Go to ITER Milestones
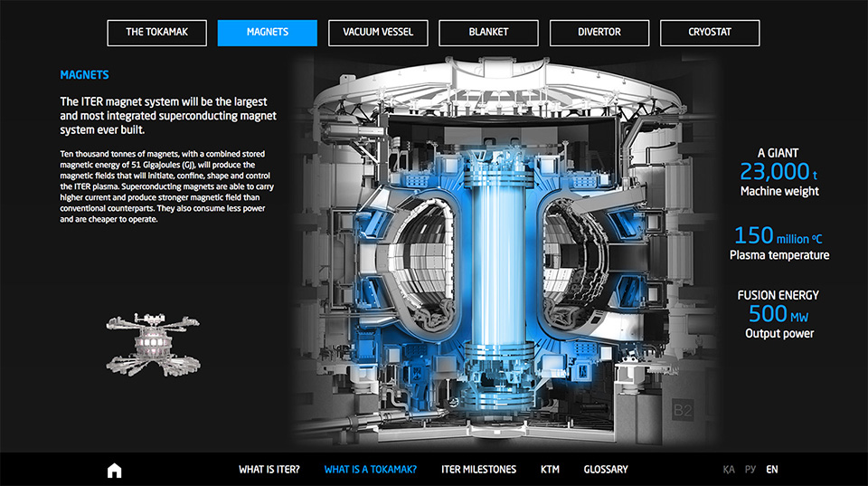 (479, 470)
